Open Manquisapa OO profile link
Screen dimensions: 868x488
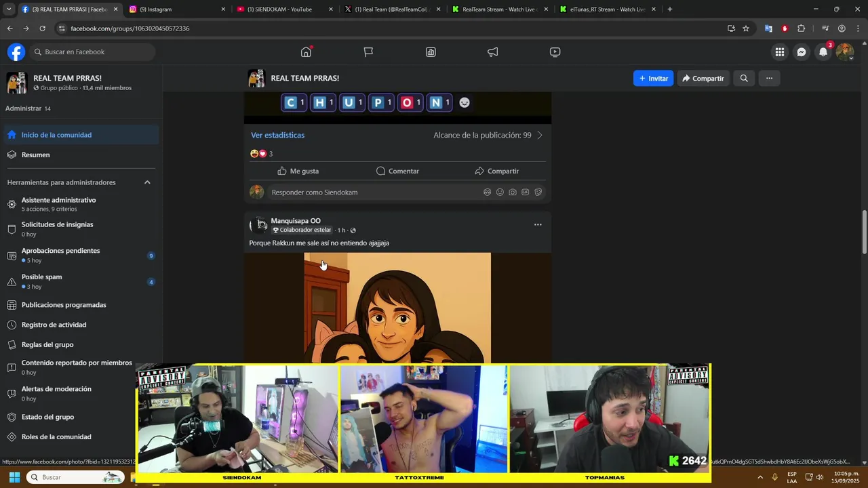point(296,220)
